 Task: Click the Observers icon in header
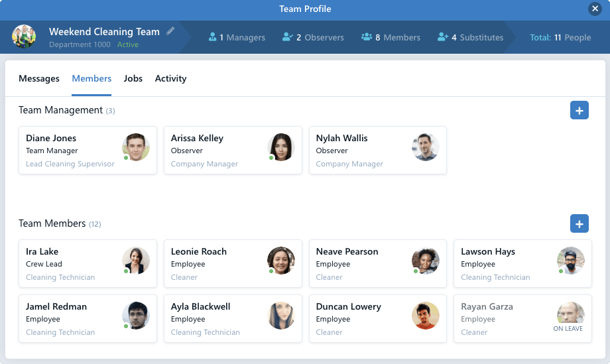point(287,38)
